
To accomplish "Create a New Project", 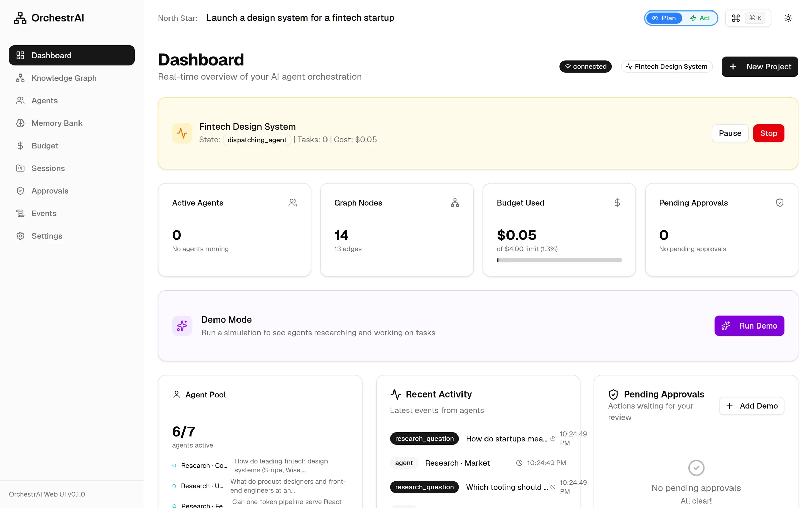I will (760, 66).
